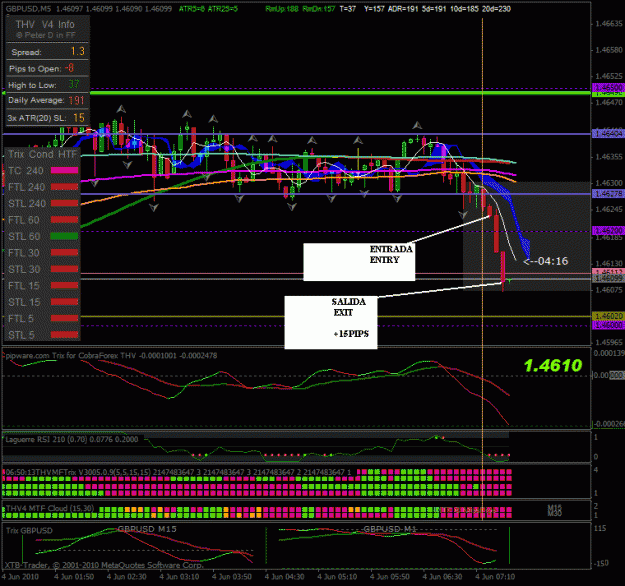Click the small green arrow at current price
Image resolution: width=625 pixels, height=586 pixels.
click(x=509, y=281)
